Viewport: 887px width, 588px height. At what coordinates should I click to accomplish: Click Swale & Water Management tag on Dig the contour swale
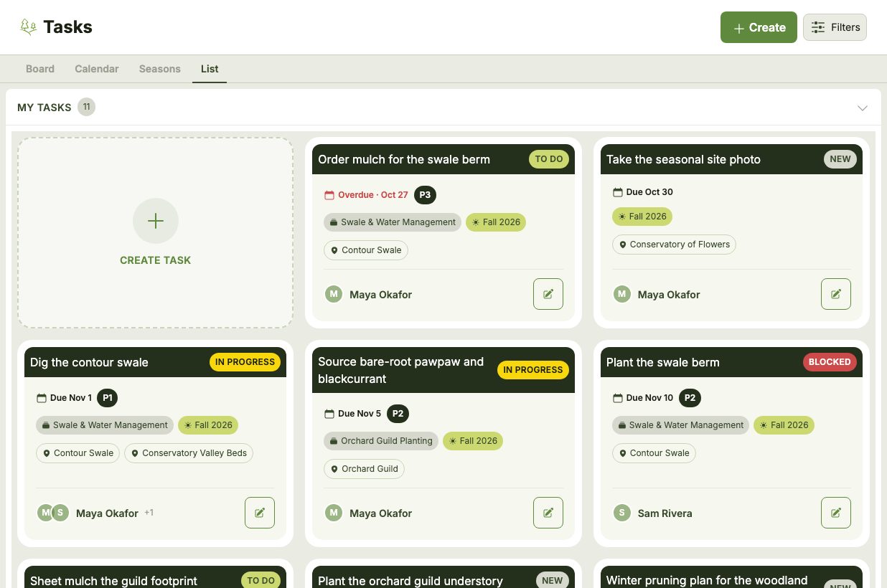point(105,425)
